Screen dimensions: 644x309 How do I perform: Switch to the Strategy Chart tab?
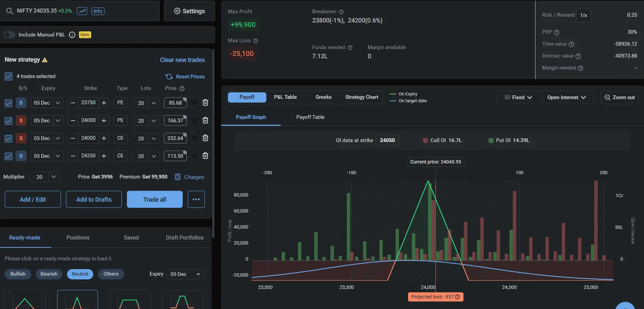(362, 97)
